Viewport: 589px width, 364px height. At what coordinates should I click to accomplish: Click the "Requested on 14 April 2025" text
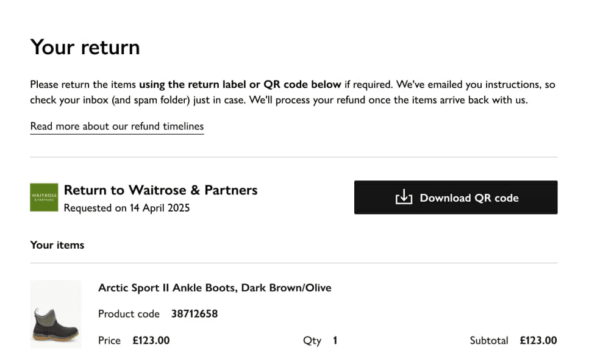127,208
